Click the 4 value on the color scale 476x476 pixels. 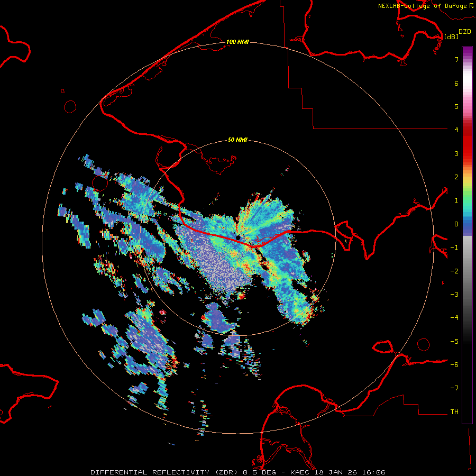coord(456,130)
